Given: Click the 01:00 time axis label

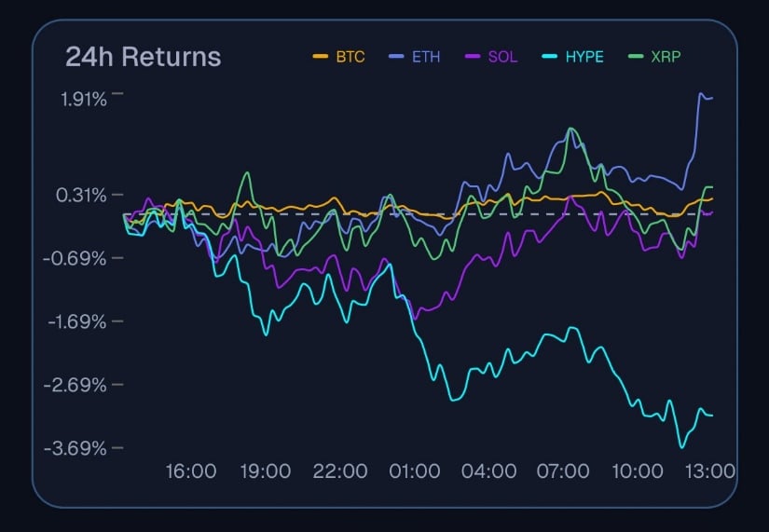Looking at the screenshot, I should (415, 471).
